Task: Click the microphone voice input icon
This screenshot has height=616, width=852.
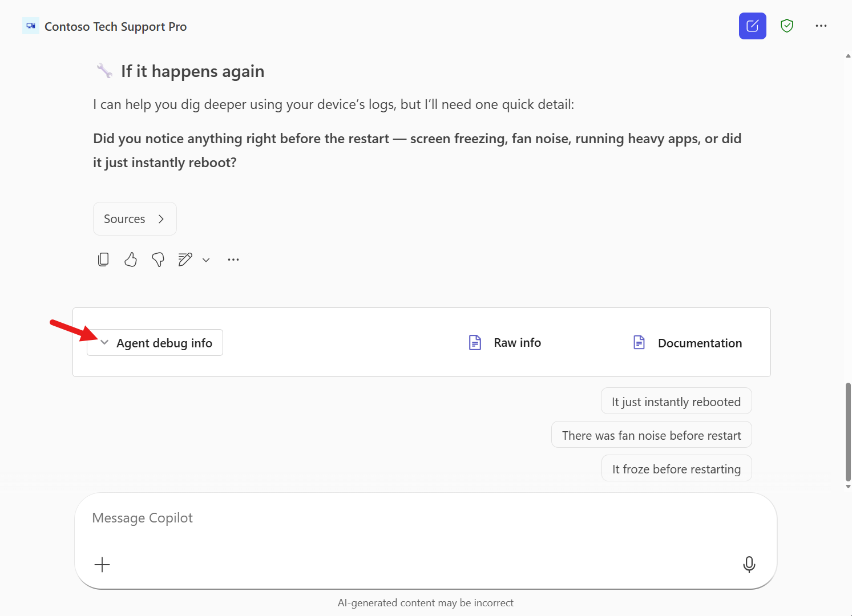Action: pyautogui.click(x=749, y=565)
